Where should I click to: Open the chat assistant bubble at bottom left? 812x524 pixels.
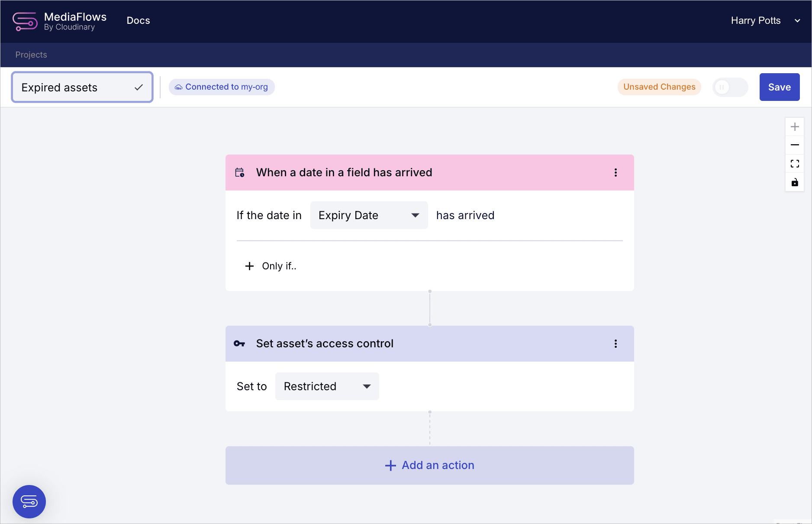pos(29,501)
